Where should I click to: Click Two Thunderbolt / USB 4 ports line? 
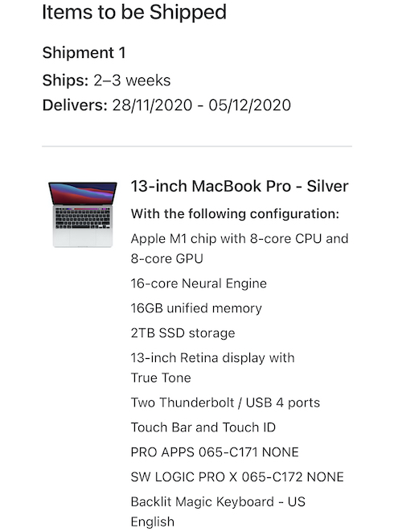(x=225, y=402)
